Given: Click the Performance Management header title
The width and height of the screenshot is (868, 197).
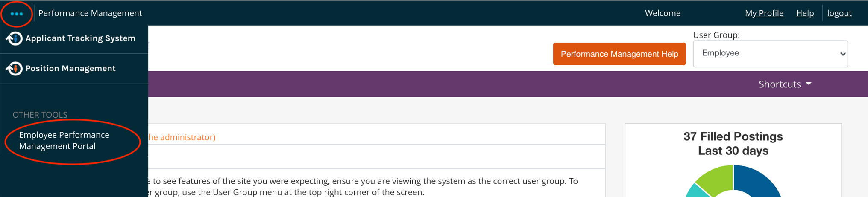Looking at the screenshot, I should click(x=90, y=13).
